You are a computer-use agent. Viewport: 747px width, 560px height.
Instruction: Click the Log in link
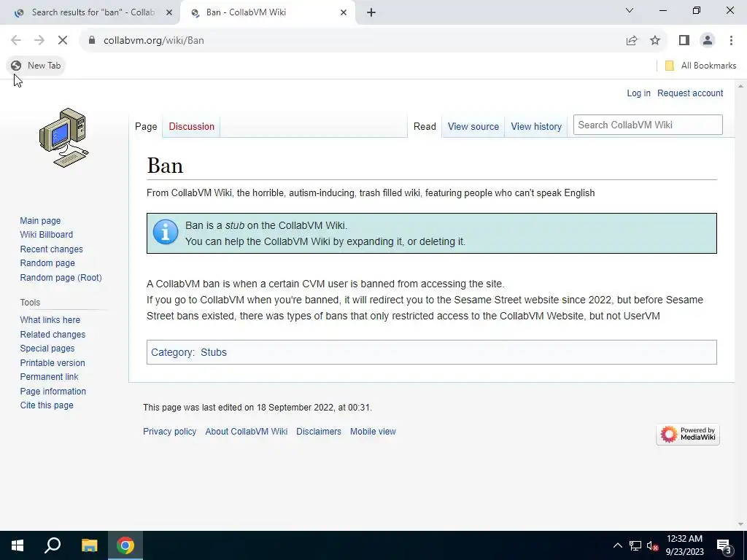(x=638, y=93)
